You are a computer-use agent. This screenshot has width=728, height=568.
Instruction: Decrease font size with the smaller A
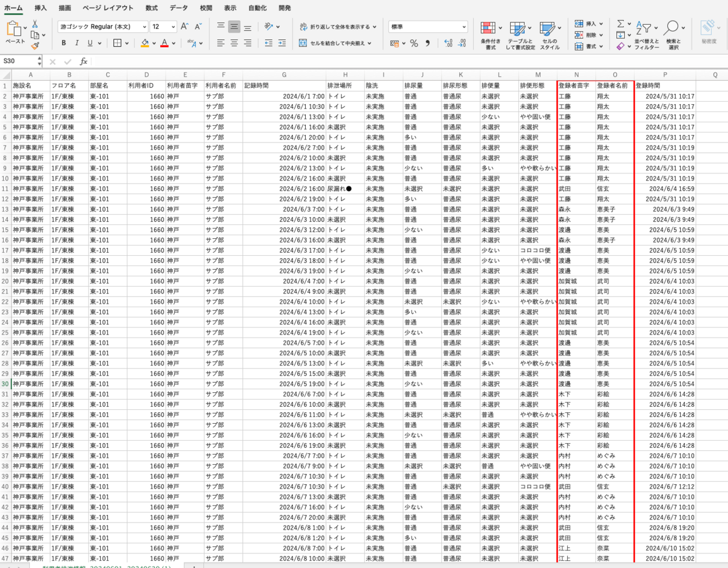click(x=198, y=27)
